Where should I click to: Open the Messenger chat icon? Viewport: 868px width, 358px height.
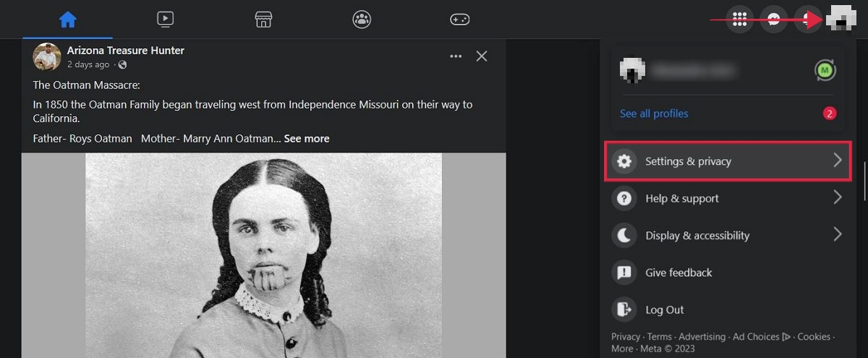[774, 20]
